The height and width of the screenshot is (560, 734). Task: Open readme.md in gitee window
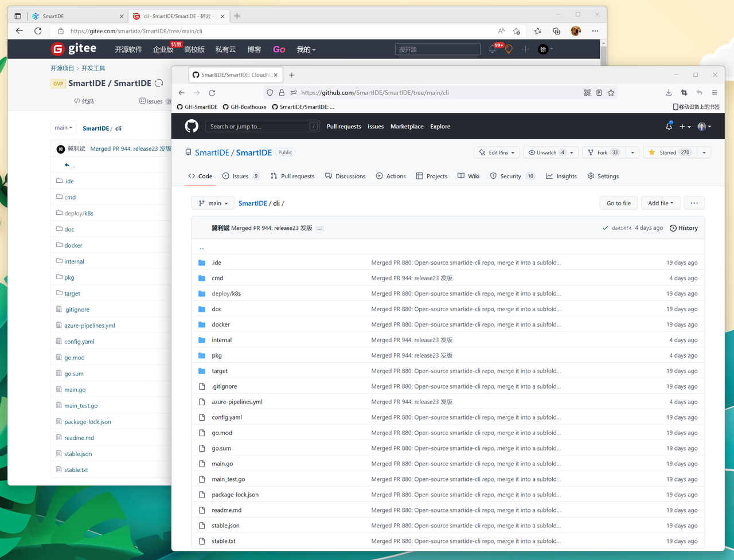pyautogui.click(x=79, y=437)
